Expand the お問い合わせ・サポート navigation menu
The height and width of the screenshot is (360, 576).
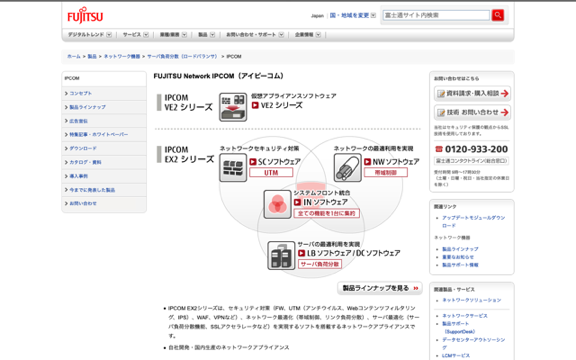point(255,35)
